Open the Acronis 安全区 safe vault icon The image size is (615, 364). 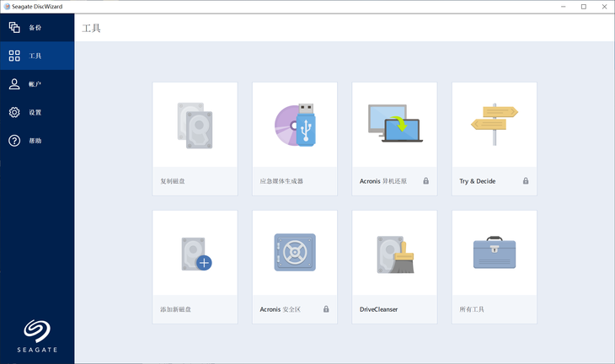pos(295,252)
